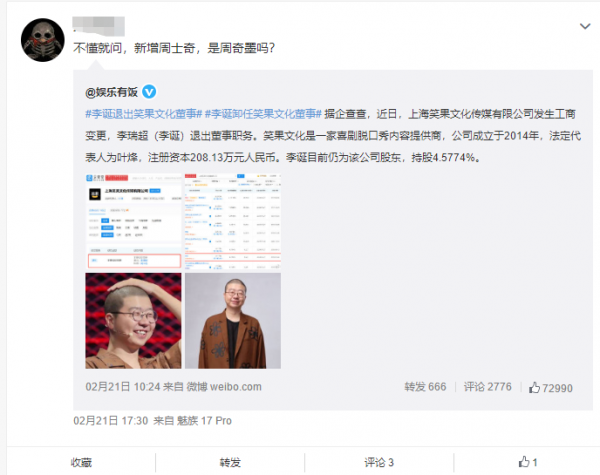Viewport: 600px width, 475px height.
Task: Open hashtag #李诞卸任笑果文化董事#
Action: coord(263,114)
